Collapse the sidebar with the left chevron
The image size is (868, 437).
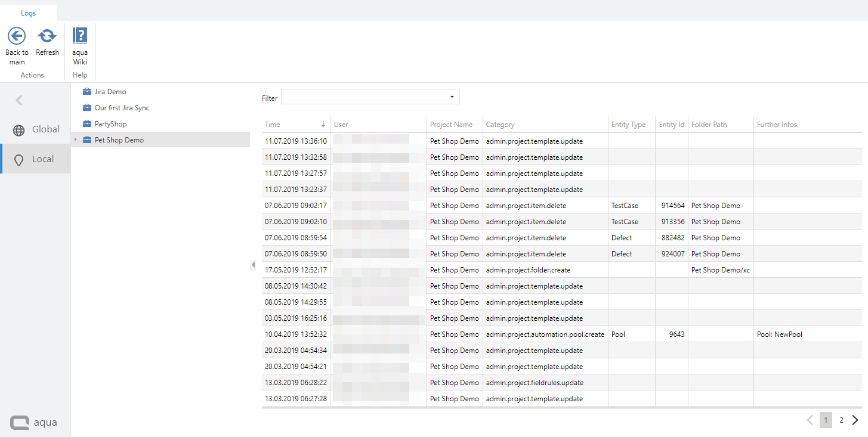pos(19,100)
